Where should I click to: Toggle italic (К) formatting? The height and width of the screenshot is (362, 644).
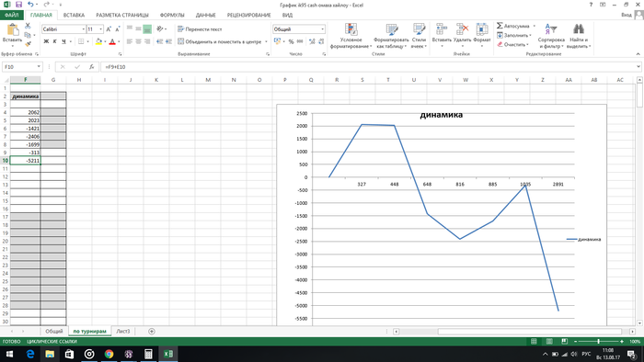pyautogui.click(x=54, y=41)
